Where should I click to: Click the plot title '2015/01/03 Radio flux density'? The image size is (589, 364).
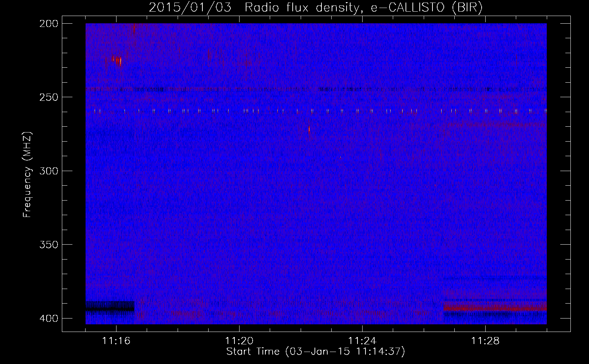click(x=254, y=7)
